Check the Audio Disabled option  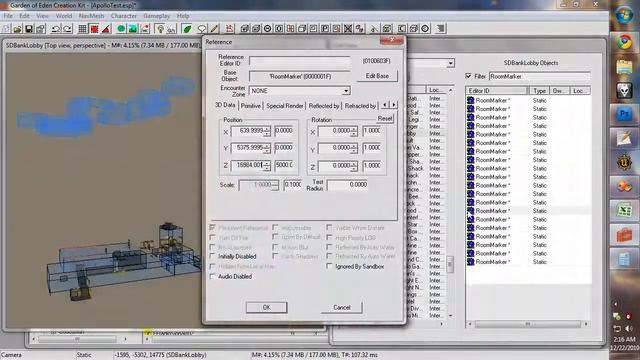point(213,276)
